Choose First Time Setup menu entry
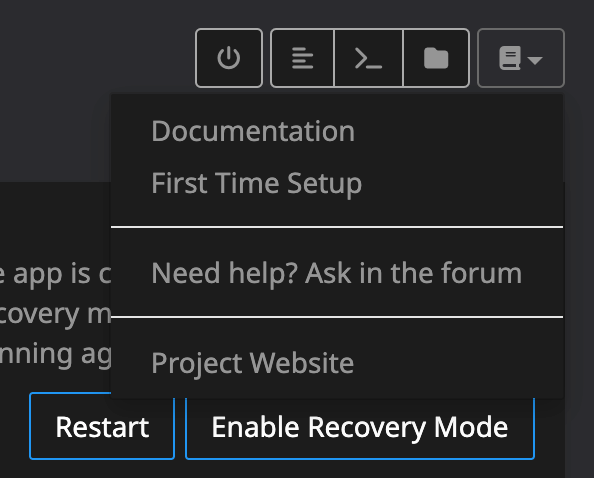Viewport: 594px width, 478px height. 256,183
